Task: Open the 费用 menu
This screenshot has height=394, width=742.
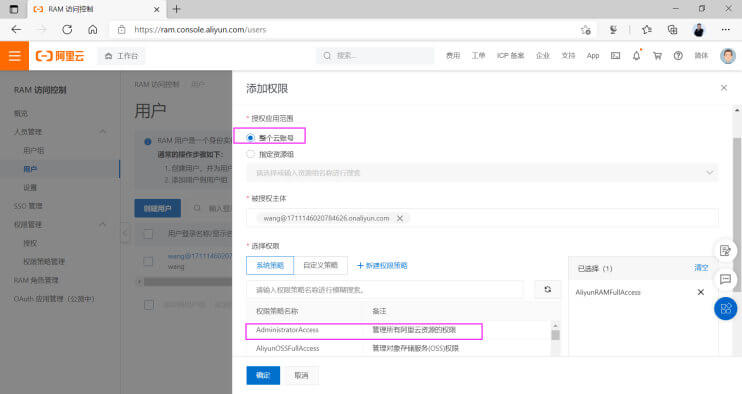Action: pos(453,56)
